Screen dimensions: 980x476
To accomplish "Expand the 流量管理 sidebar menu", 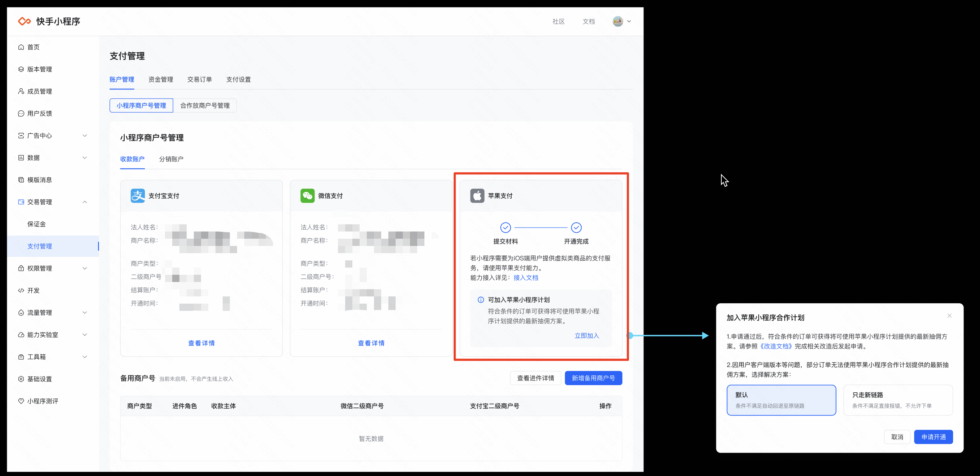I will 85,313.
